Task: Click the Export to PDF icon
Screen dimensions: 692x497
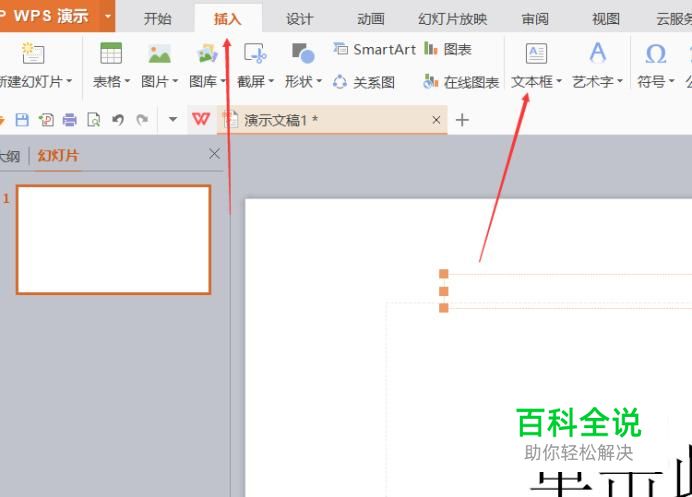Action: point(46,120)
